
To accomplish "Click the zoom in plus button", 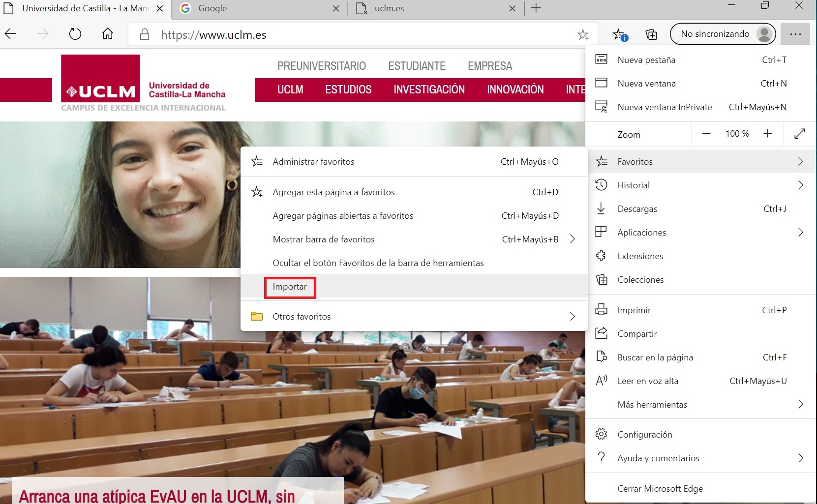I will 767,134.
